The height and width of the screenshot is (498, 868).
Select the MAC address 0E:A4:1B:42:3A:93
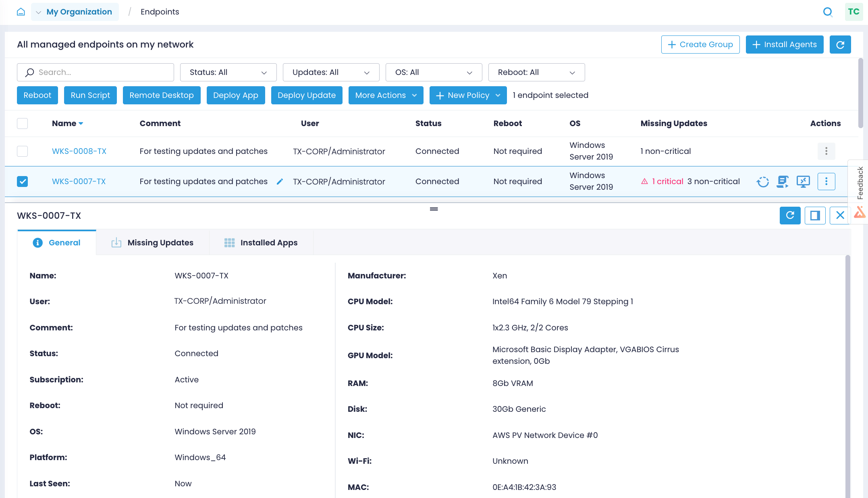(524, 487)
